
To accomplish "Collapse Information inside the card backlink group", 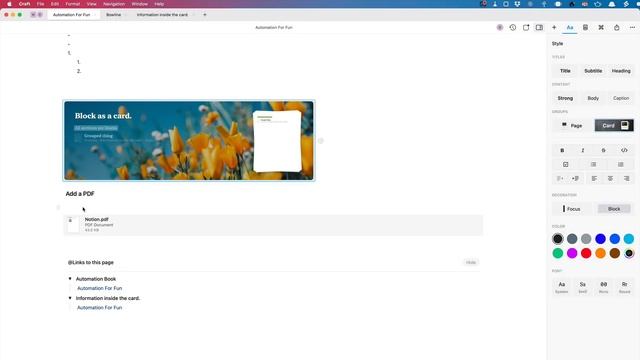I will (70, 298).
